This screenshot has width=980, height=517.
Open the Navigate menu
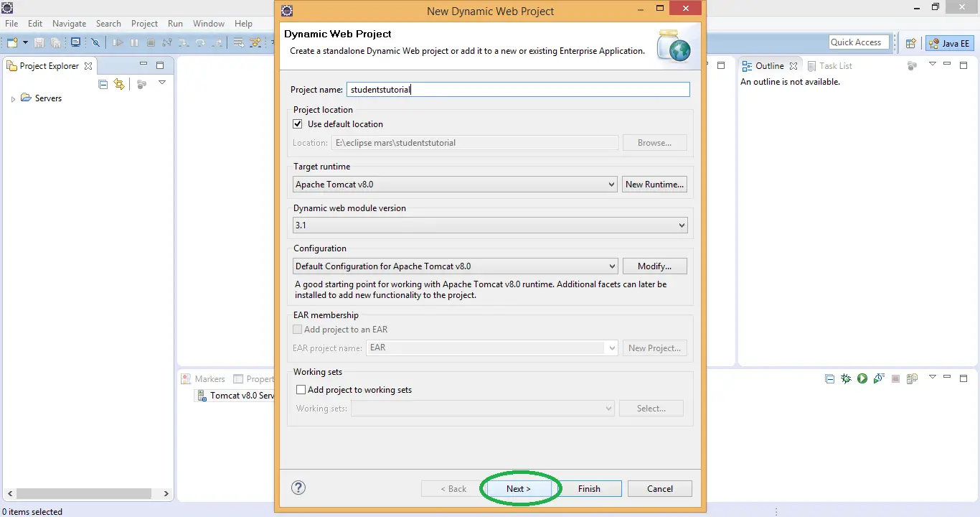tap(70, 24)
